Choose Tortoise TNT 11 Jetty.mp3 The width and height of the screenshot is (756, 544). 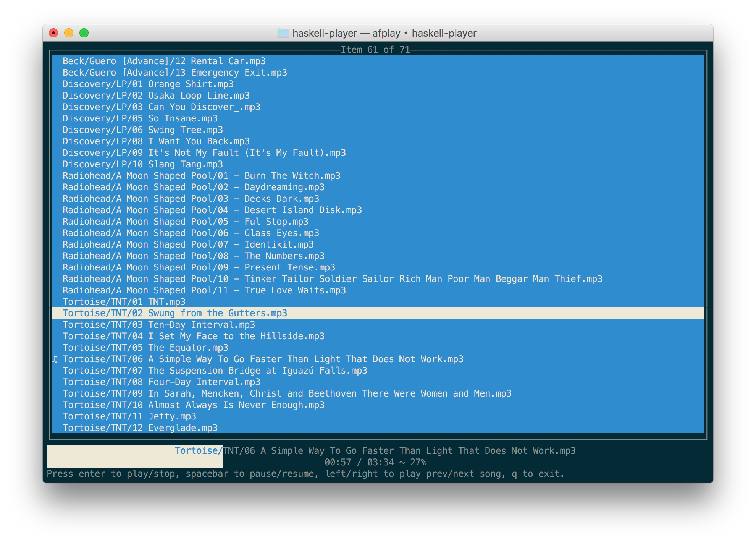click(129, 416)
